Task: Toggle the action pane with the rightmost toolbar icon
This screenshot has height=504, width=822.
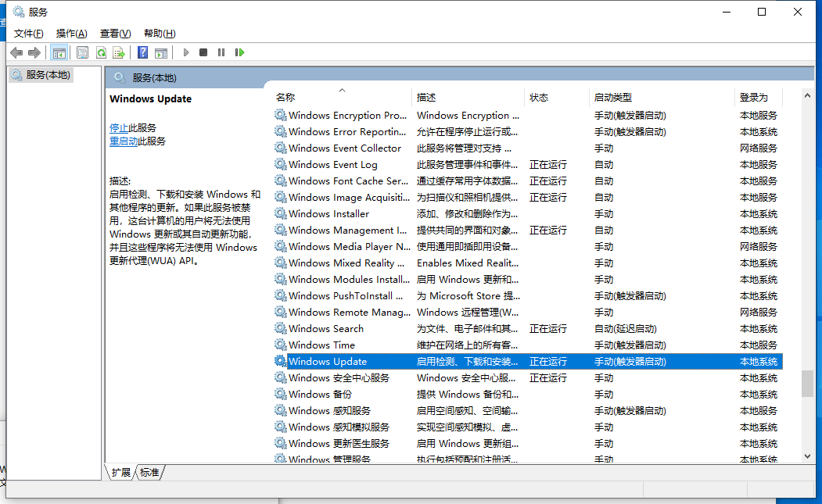Action: tap(161, 52)
